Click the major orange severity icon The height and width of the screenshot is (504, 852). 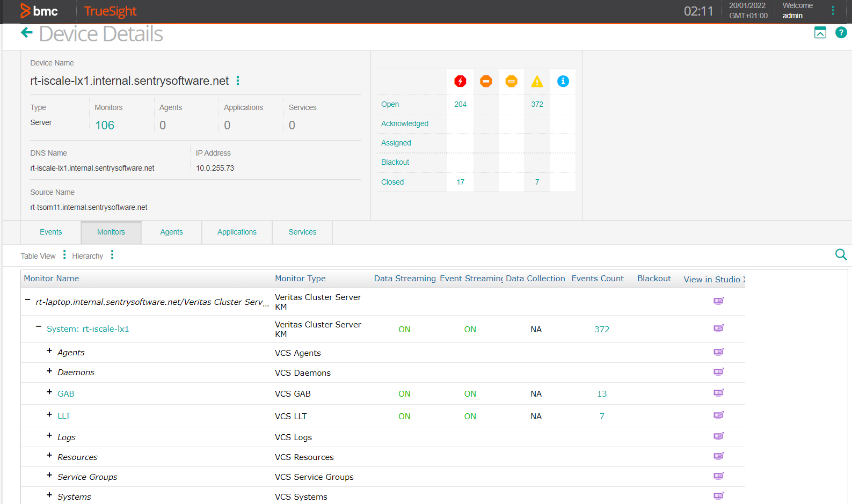click(486, 81)
